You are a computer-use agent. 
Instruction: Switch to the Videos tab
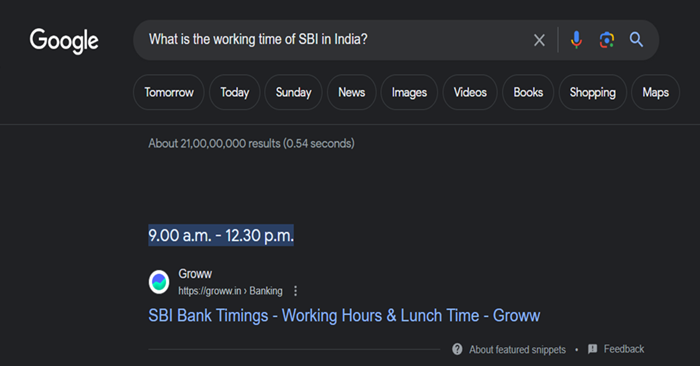(x=470, y=92)
